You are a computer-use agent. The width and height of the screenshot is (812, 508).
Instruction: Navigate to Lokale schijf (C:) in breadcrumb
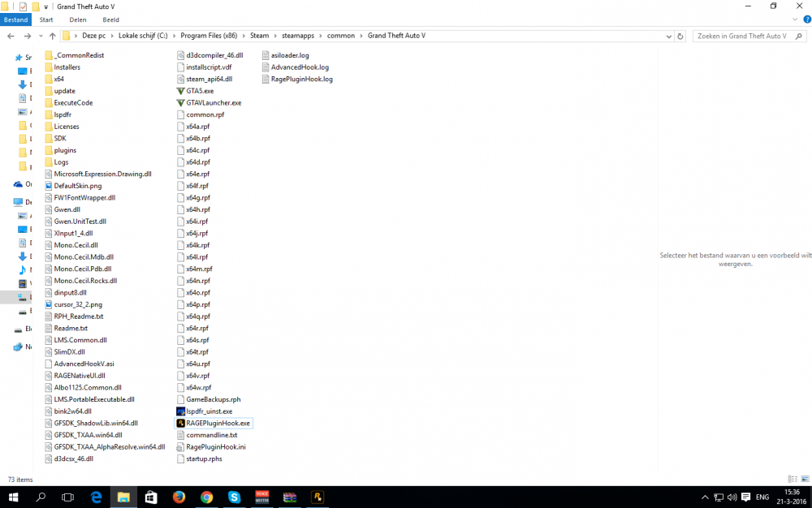143,36
